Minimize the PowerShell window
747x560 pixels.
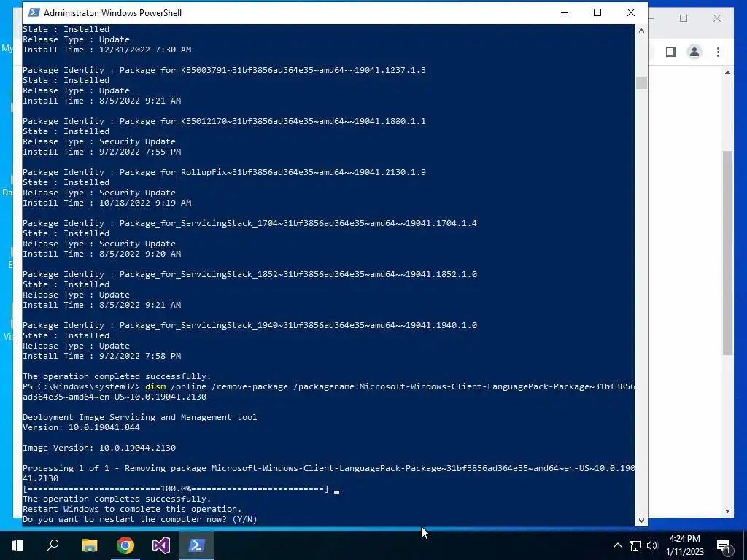pos(565,13)
